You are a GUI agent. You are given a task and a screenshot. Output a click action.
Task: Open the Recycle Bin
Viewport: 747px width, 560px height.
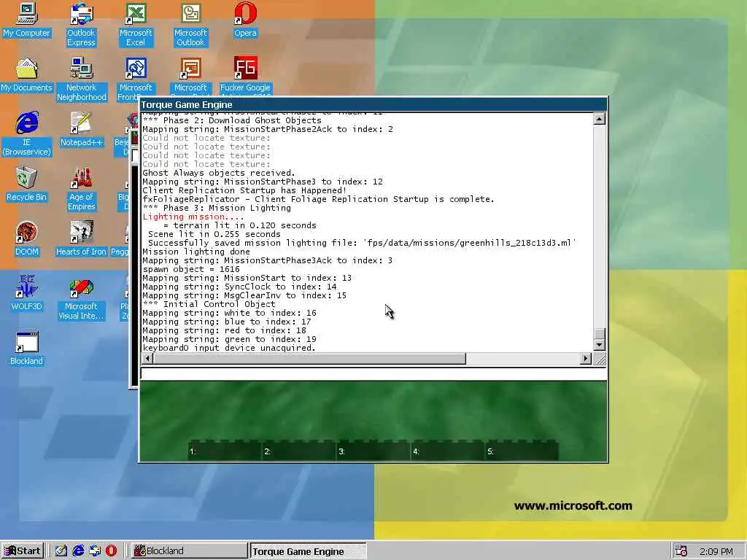point(27,184)
